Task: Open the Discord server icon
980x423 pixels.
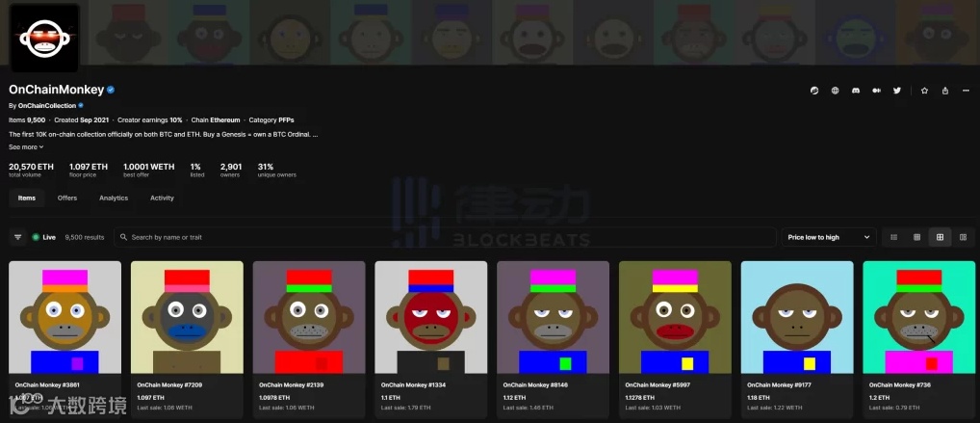Action: click(856, 91)
